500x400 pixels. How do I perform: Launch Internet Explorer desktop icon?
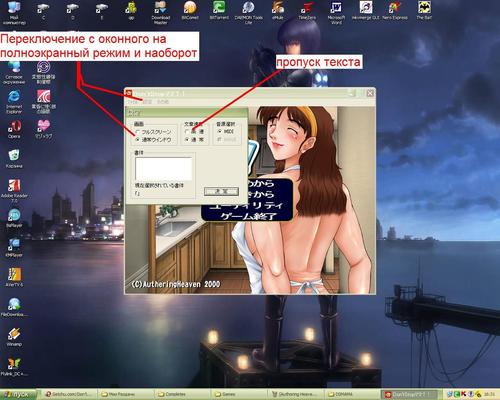[x=14, y=102]
